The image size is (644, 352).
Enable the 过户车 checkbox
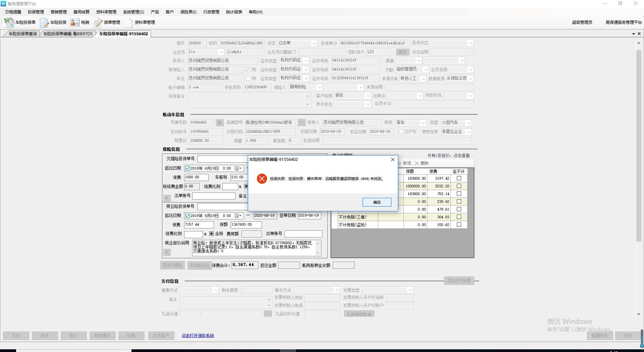(x=401, y=132)
